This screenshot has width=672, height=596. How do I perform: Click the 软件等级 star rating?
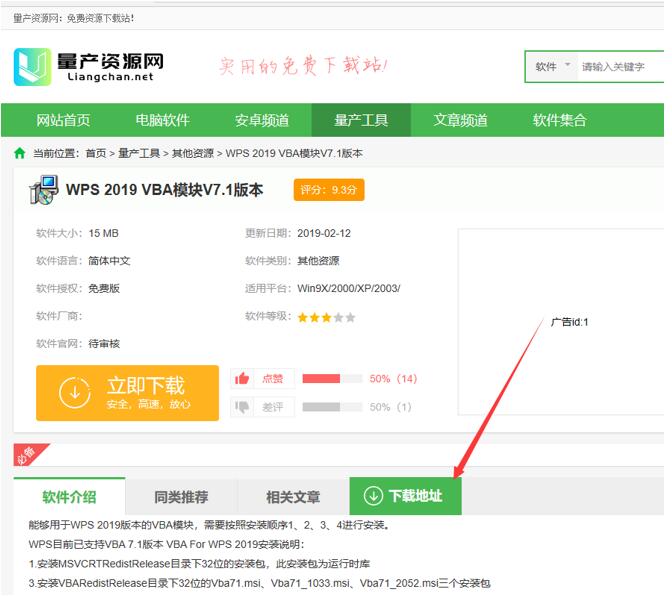327,317
